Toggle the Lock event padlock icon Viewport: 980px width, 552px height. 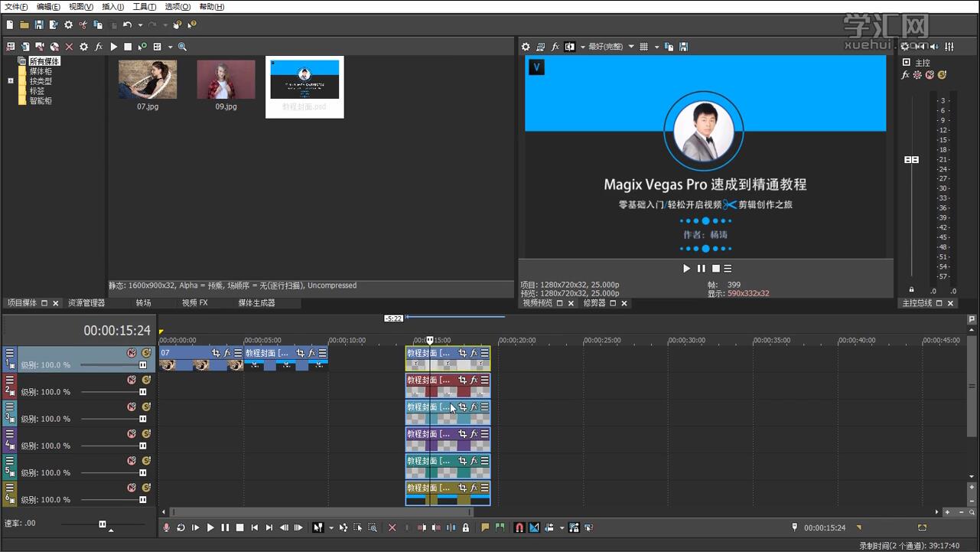pos(465,528)
